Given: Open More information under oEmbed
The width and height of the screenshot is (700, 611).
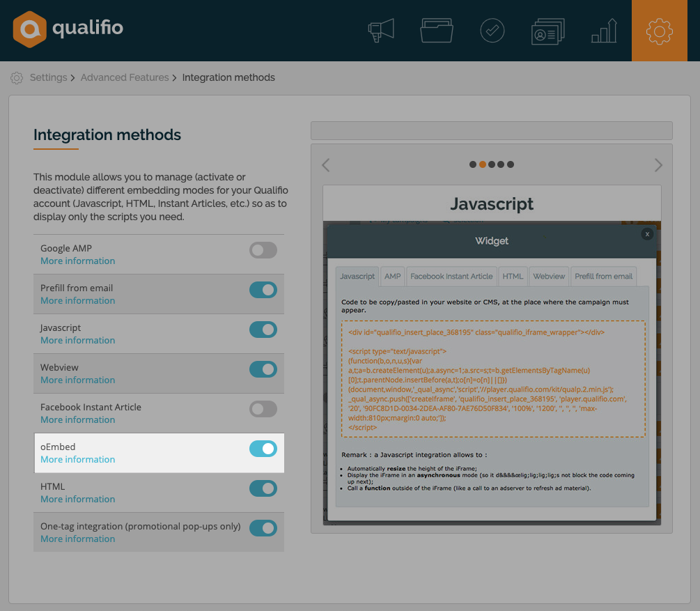Looking at the screenshot, I should tap(78, 460).
